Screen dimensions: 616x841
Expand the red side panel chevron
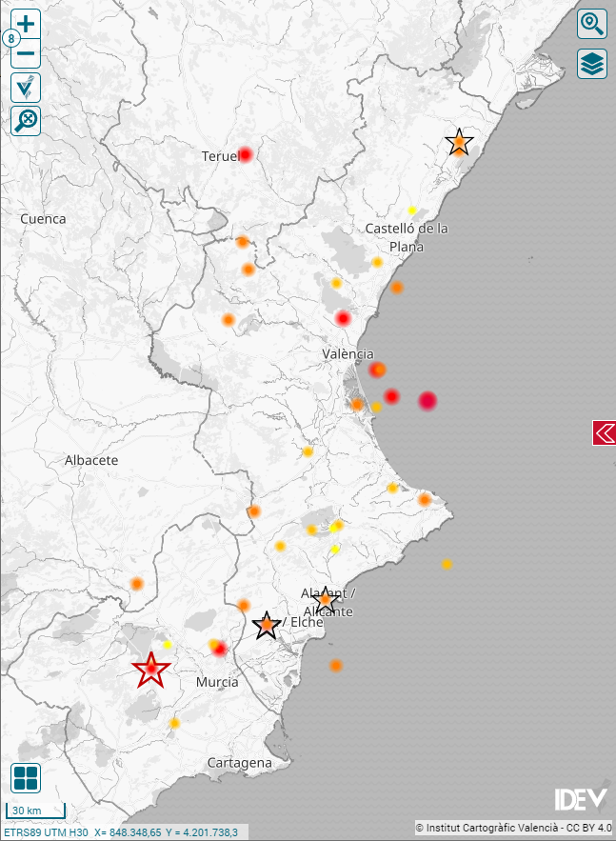click(605, 432)
